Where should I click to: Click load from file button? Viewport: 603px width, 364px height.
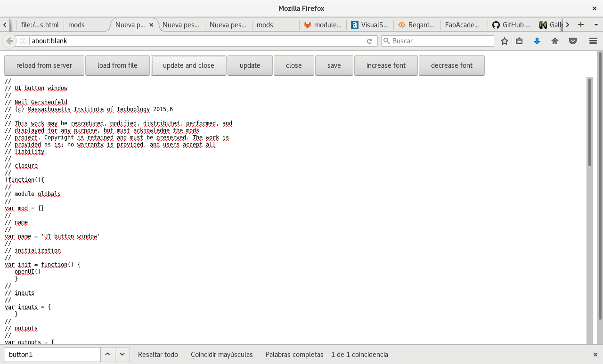pyautogui.click(x=117, y=65)
